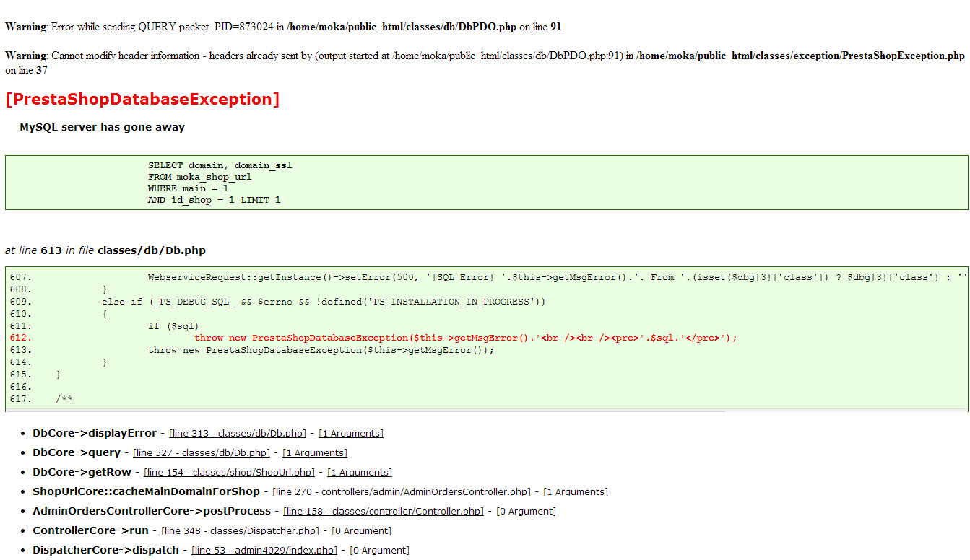This screenshot has height=560, width=970.
Task: Click the 'FROM moka_shop_url' query line
Action: (200, 177)
